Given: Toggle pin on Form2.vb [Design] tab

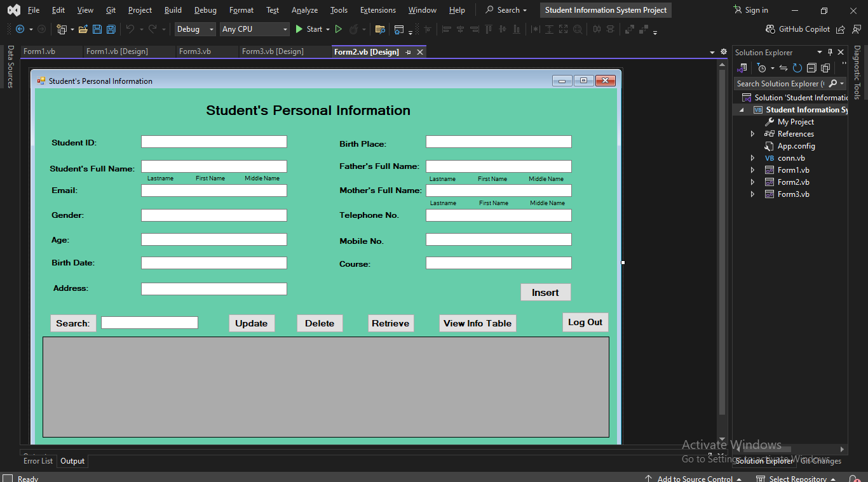Looking at the screenshot, I should point(408,52).
